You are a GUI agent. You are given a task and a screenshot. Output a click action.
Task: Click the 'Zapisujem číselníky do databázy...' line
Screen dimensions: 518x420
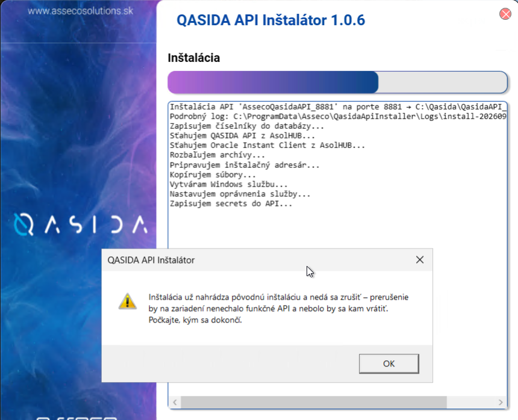(247, 126)
